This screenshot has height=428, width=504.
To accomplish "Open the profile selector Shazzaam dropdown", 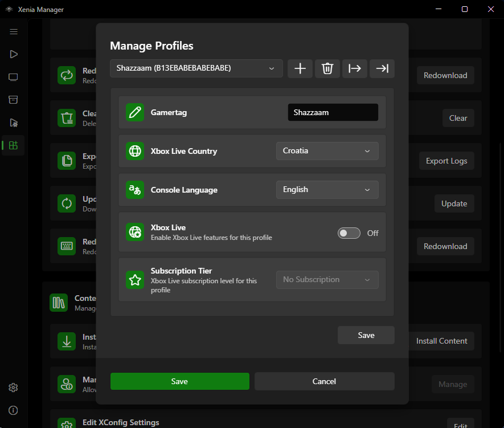I will click(x=196, y=68).
